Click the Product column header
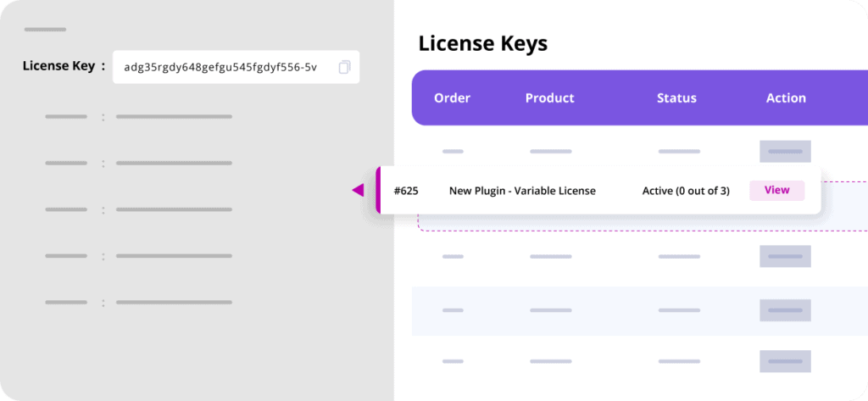The height and width of the screenshot is (401, 868). pyautogui.click(x=549, y=98)
